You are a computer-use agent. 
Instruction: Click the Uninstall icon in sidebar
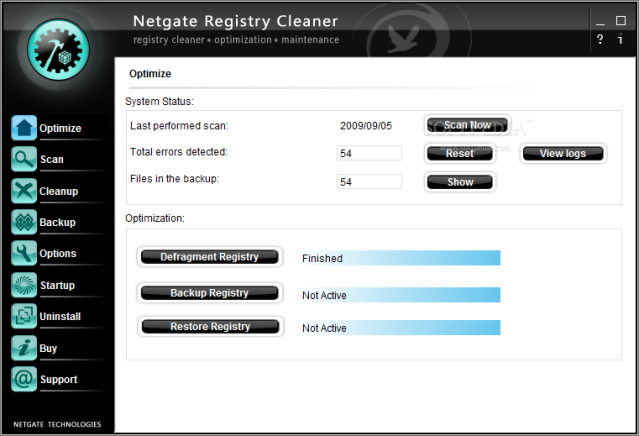(x=24, y=316)
